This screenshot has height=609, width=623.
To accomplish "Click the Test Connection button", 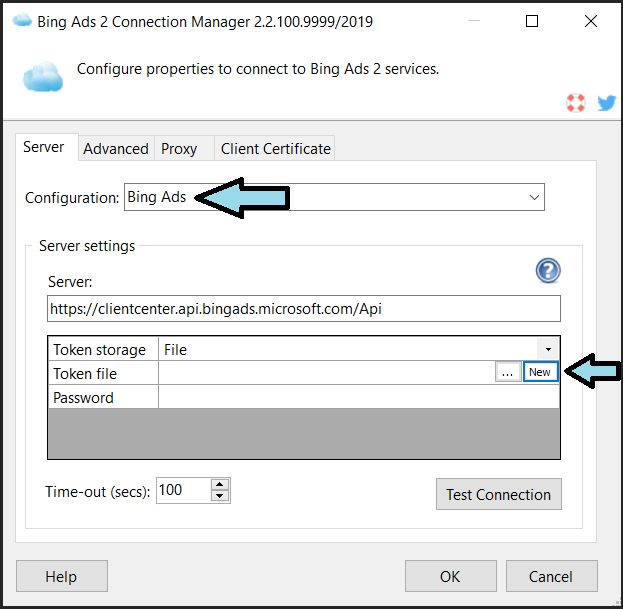I will click(499, 494).
